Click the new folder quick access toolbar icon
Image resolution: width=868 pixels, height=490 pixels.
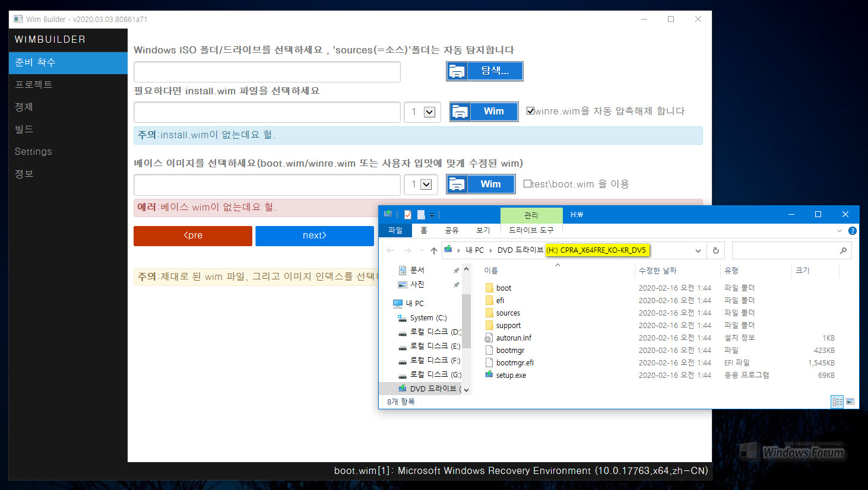421,214
